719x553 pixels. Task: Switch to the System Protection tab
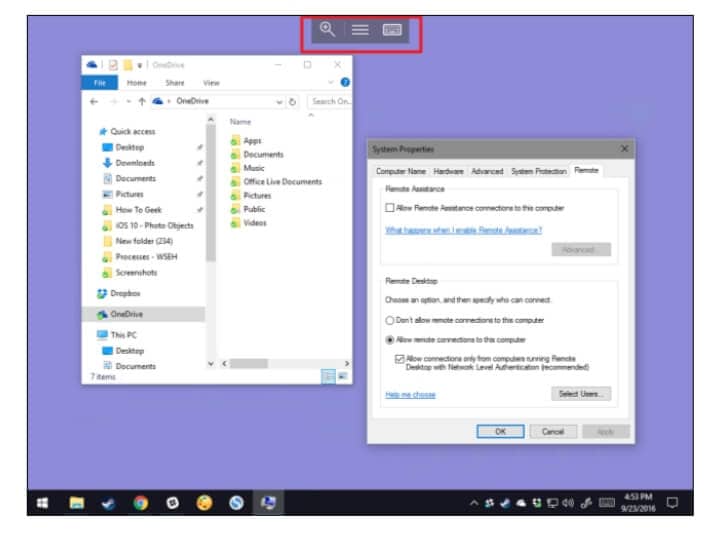[x=539, y=171]
